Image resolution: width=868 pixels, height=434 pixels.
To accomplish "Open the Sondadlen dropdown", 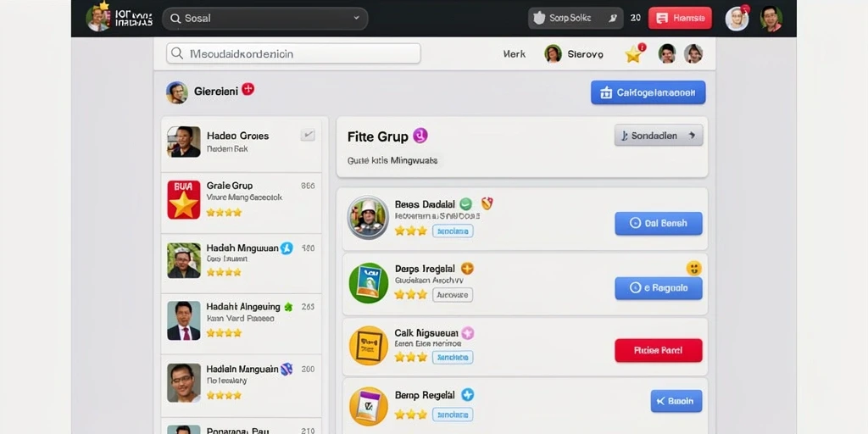I will [x=659, y=135].
